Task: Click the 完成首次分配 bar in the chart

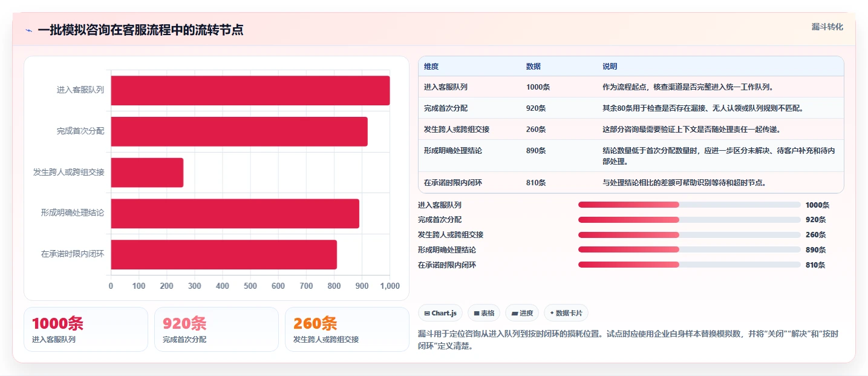Action: tap(239, 131)
